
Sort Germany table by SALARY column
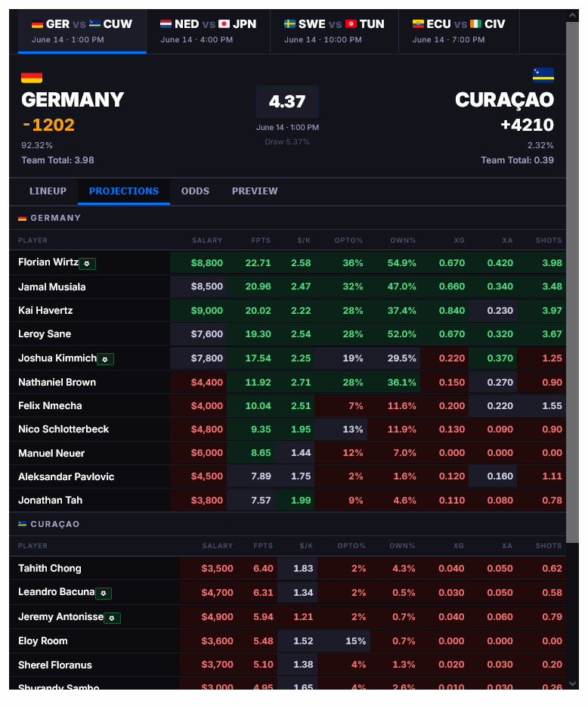(207, 240)
